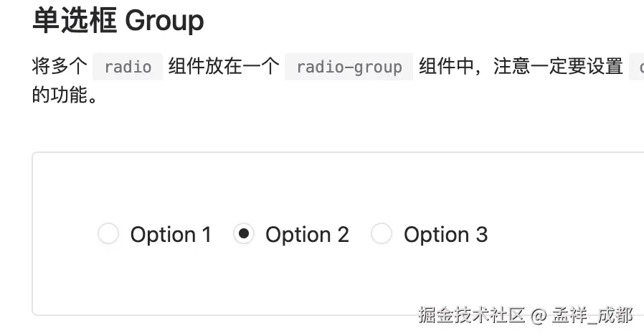Click the word "Group" in heading
This screenshot has width=644, height=336.
click(164, 21)
